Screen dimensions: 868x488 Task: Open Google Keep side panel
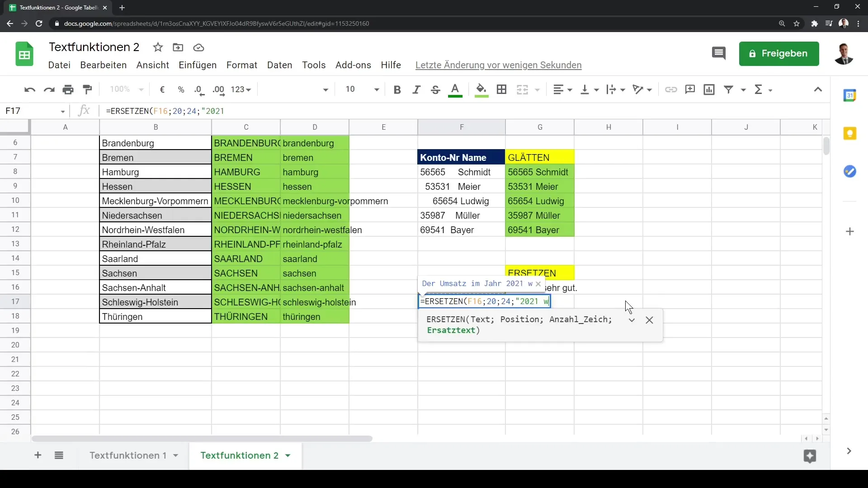pos(850,133)
